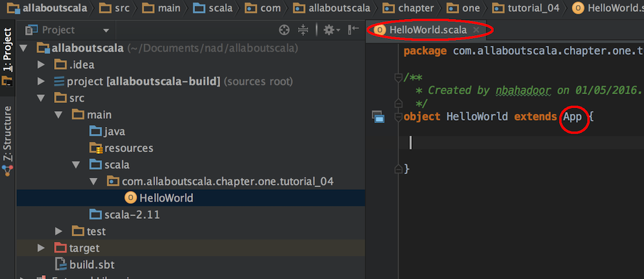644x279 pixels.
Task: Collapse the allaboutscala root project node
Action: click(x=23, y=48)
